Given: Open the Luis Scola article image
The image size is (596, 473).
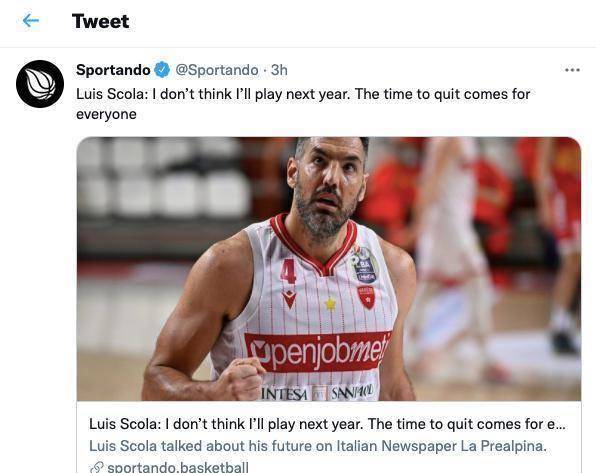Looking at the screenshot, I should pos(329,268).
